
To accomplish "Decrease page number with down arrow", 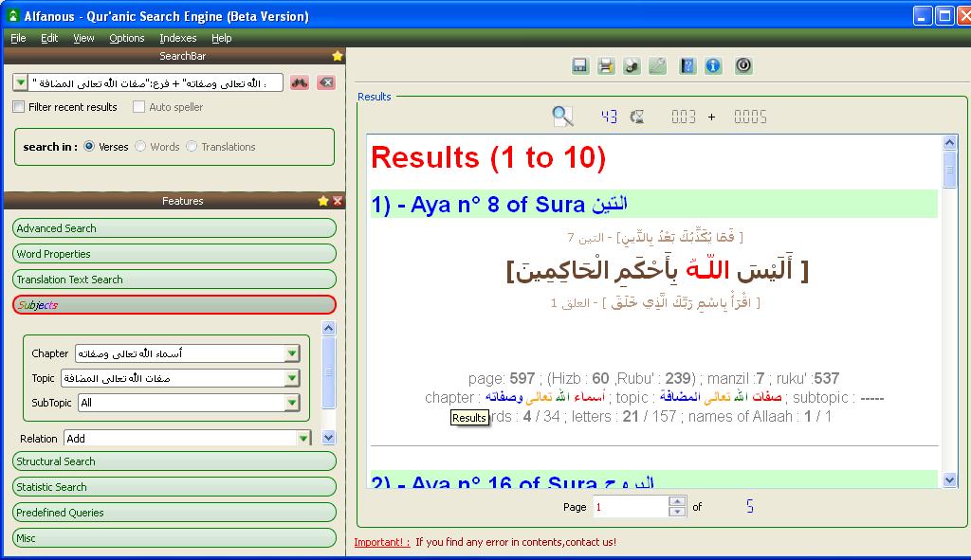I will pos(677,512).
